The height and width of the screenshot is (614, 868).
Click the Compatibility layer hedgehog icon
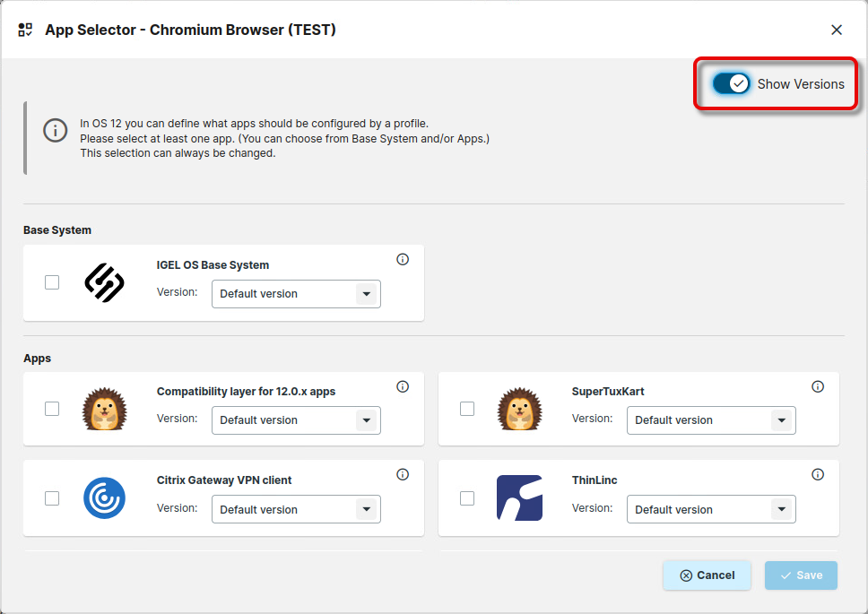(x=104, y=409)
